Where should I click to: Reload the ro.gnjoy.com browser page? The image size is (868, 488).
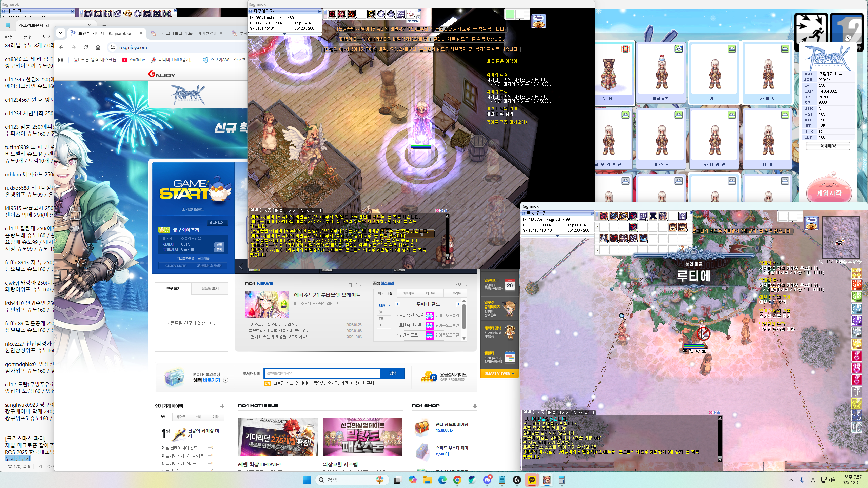pos(86,47)
